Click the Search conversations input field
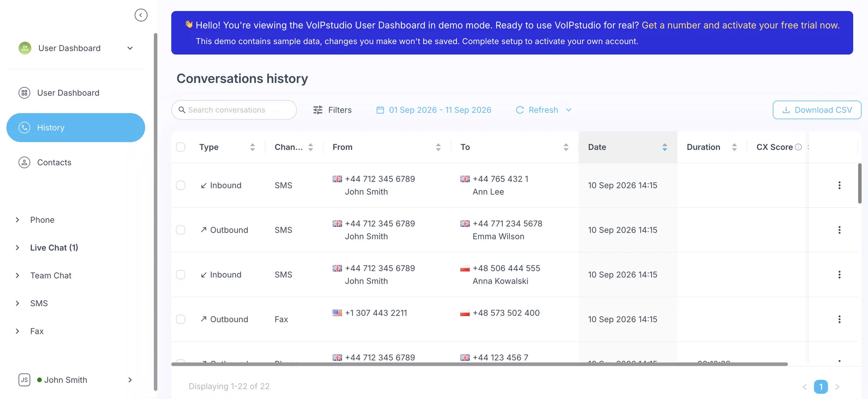The image size is (868, 399). coord(234,110)
